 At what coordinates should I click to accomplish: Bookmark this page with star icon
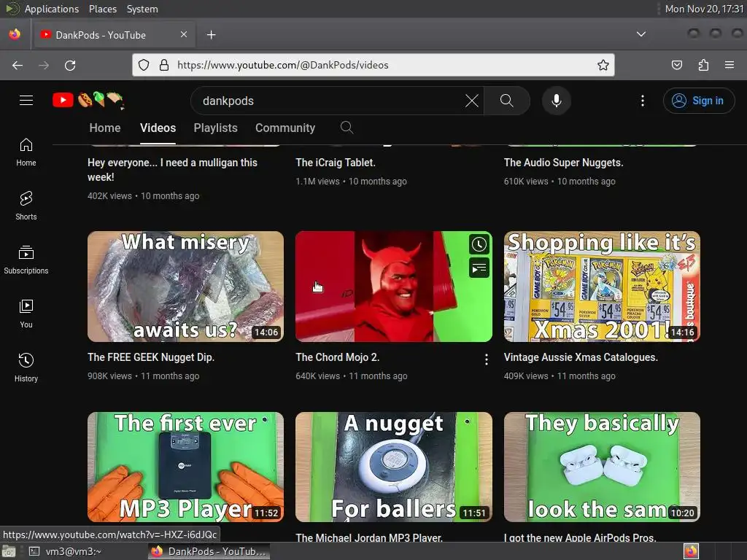click(x=603, y=65)
